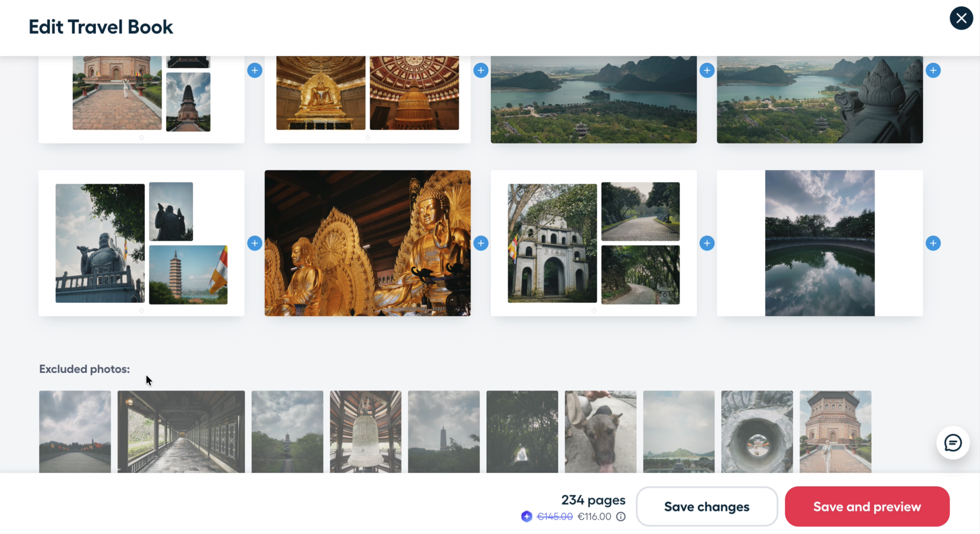This screenshot has width=980, height=534.
Task: Click Save and preview button
Action: pyautogui.click(x=867, y=507)
